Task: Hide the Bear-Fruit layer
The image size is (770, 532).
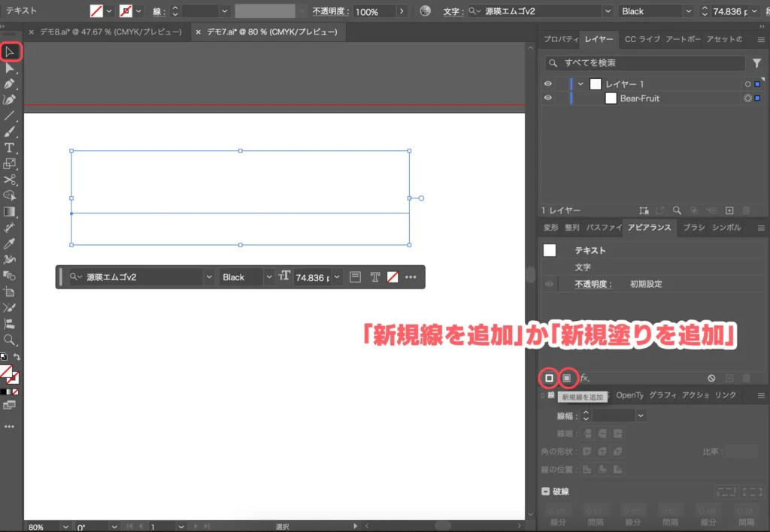Action: (x=548, y=98)
